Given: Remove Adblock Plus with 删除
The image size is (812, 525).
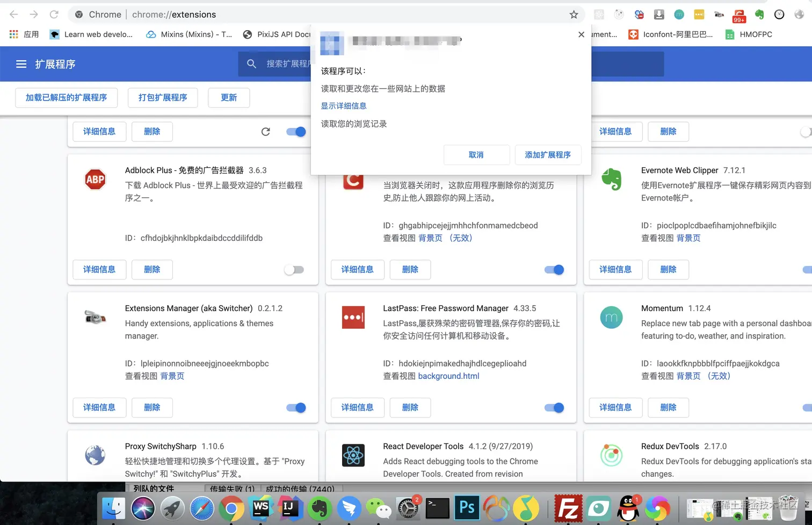Looking at the screenshot, I should click(x=152, y=270).
